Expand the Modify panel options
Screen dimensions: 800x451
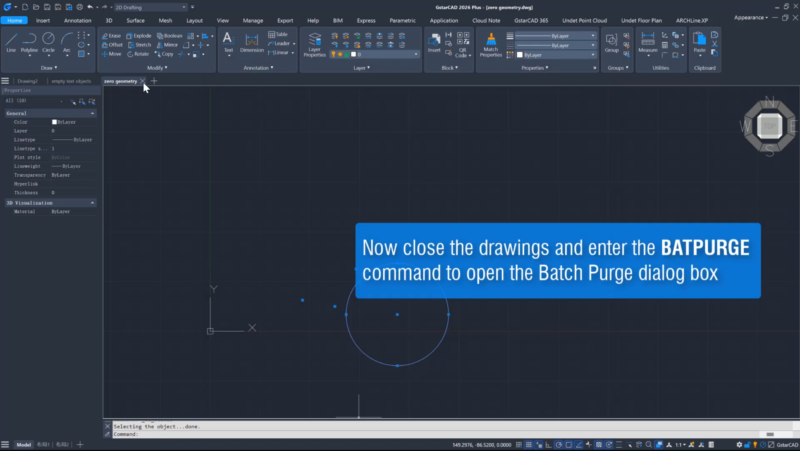click(x=156, y=68)
